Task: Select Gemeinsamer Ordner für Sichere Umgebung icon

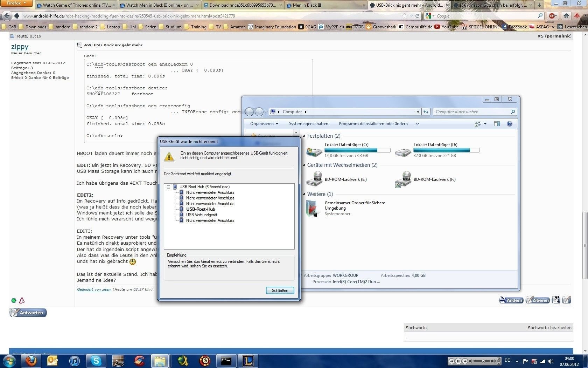Action: coord(312,209)
